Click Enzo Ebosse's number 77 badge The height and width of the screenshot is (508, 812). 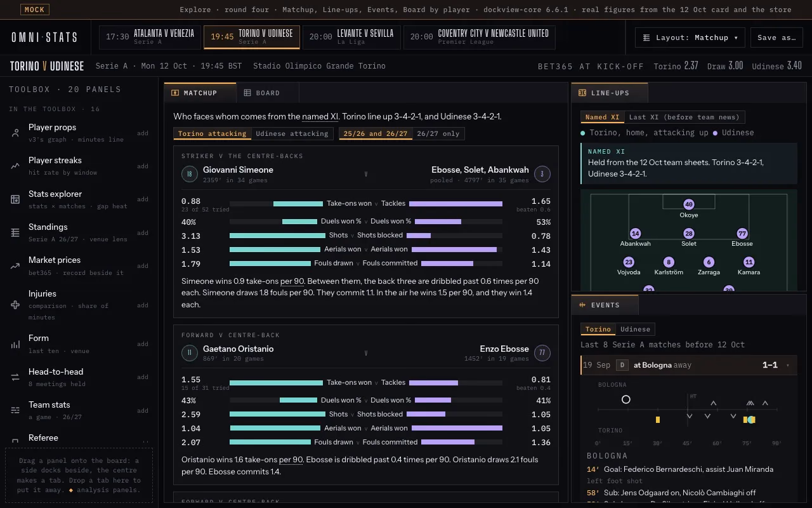click(x=542, y=353)
